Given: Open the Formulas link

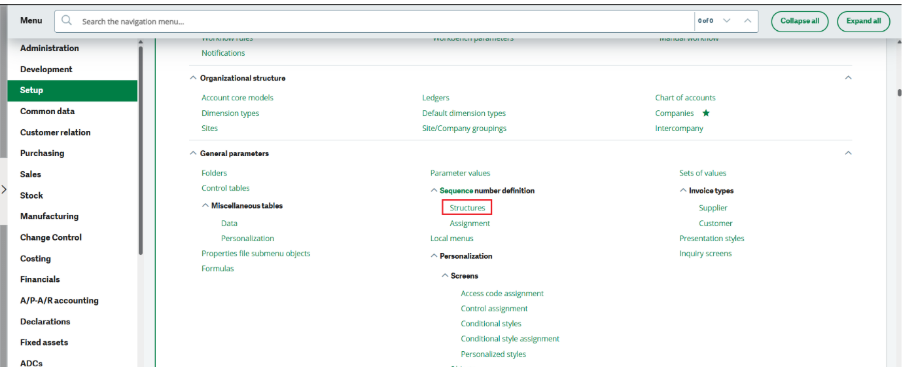Looking at the screenshot, I should tap(218, 269).
